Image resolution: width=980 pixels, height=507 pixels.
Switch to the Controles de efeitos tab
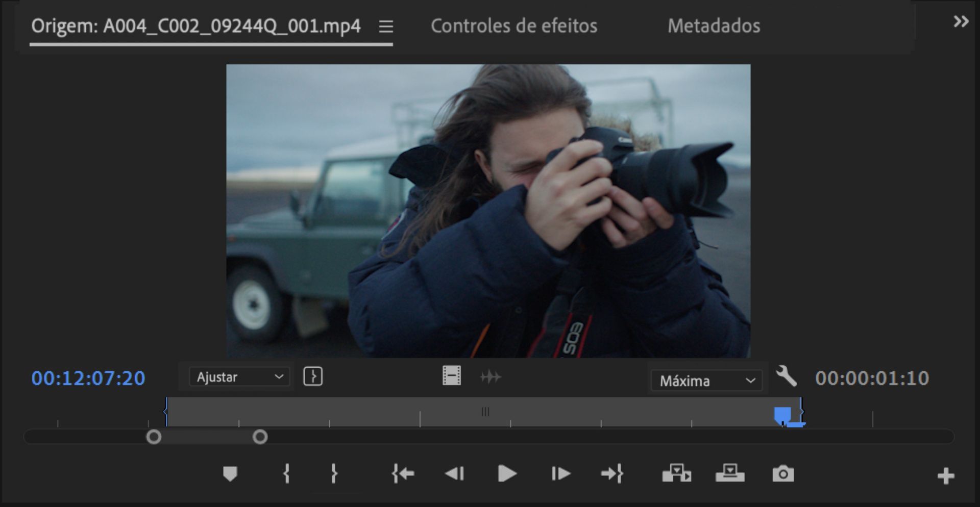tap(514, 26)
